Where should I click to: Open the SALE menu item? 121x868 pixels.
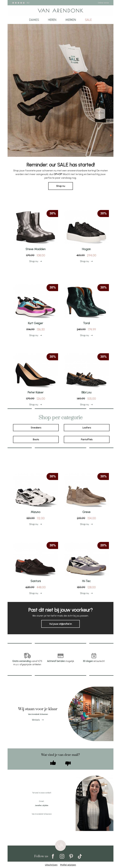(88, 20)
